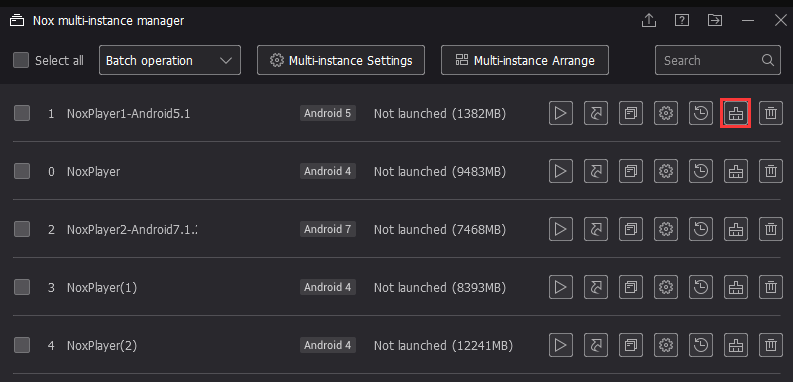Screen dimensions: 793x382
Task: Open Multi-instance Settings
Action: (341, 60)
